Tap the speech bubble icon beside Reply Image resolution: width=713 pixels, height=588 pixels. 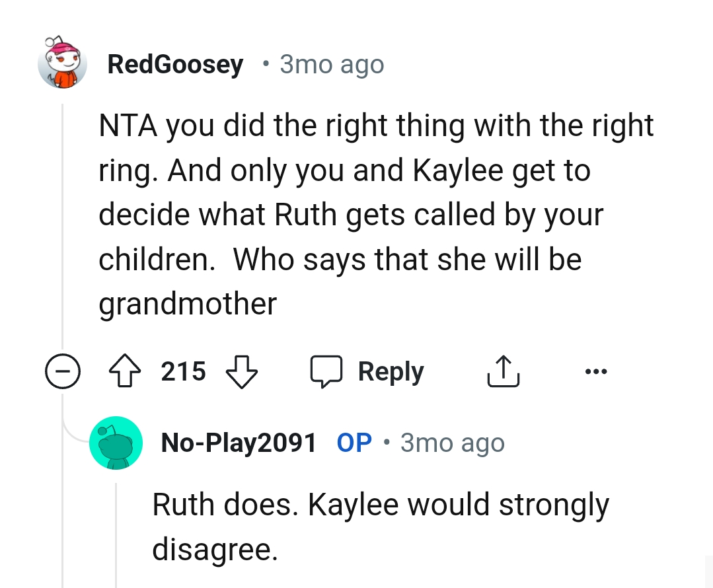pos(327,372)
